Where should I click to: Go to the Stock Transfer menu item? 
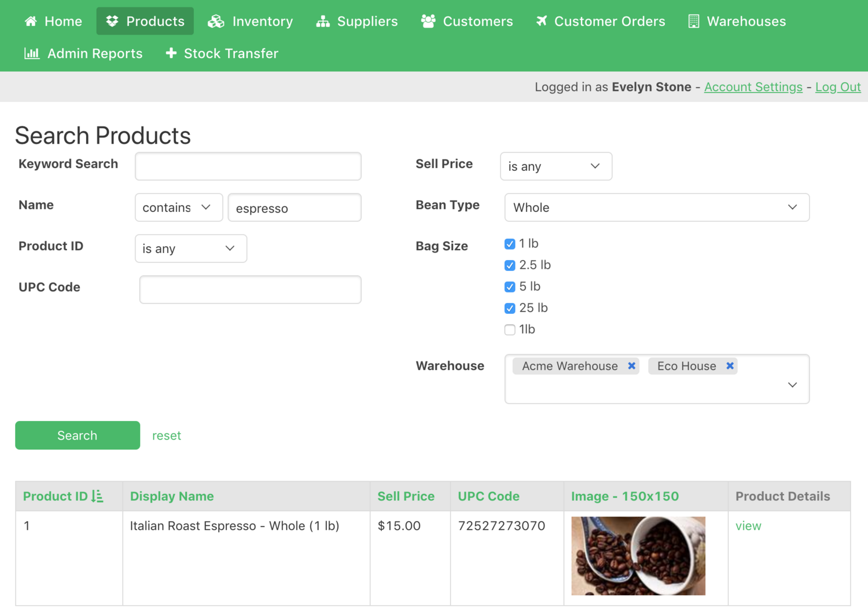pyautogui.click(x=222, y=54)
